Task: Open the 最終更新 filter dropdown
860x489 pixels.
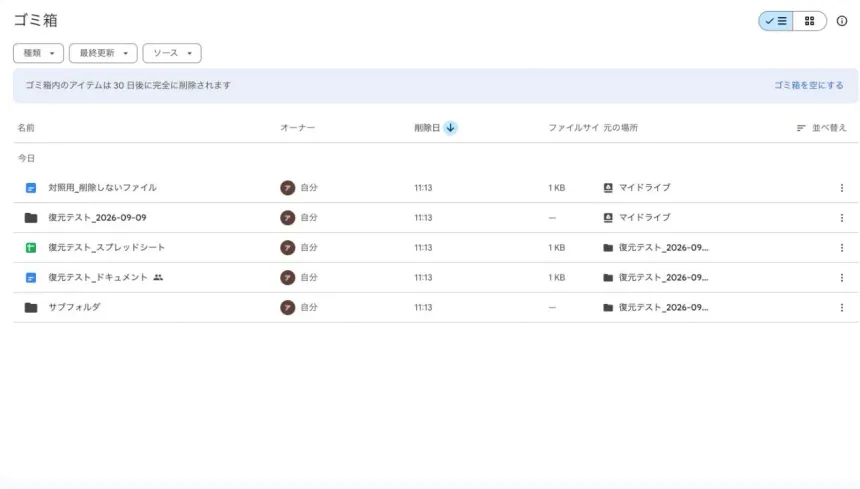Action: coord(103,53)
